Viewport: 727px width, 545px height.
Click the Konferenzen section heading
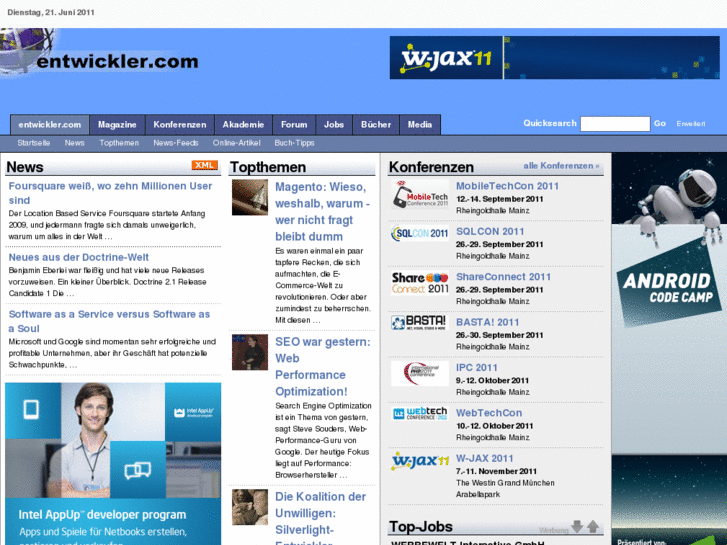point(431,167)
